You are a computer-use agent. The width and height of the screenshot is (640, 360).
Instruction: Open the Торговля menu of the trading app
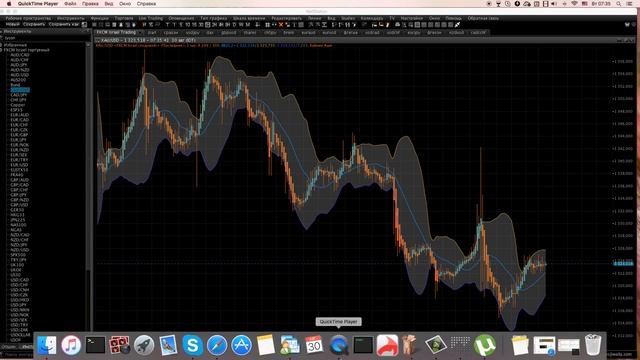pos(124,18)
